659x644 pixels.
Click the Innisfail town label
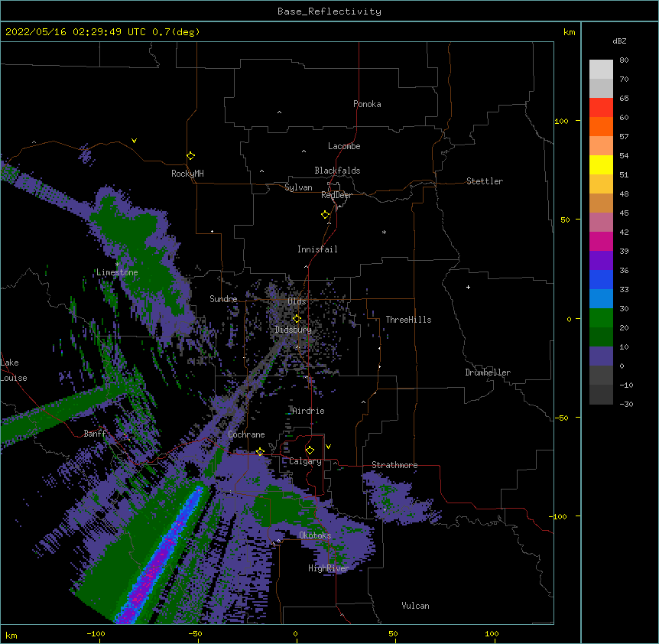317,249
